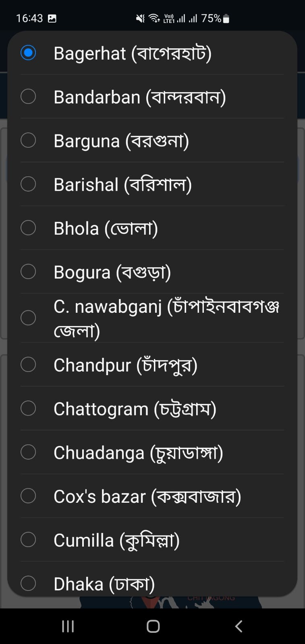Select the Bagerhat radio button
The width and height of the screenshot is (305, 644).
28,53
